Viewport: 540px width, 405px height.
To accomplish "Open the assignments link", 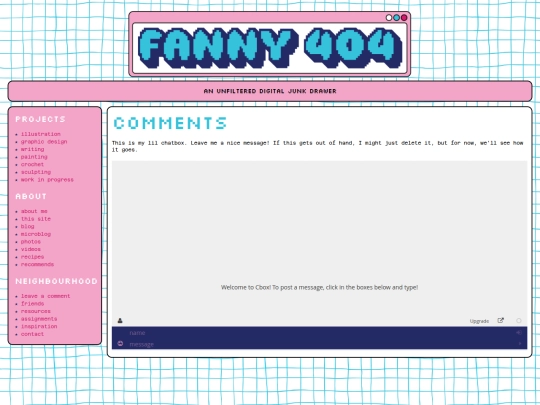I will (x=39, y=319).
